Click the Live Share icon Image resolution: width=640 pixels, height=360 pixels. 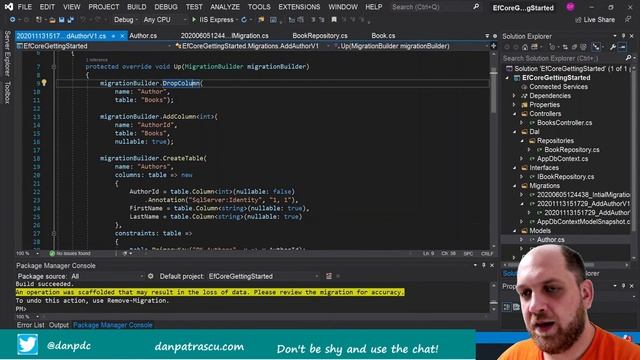click(x=578, y=20)
